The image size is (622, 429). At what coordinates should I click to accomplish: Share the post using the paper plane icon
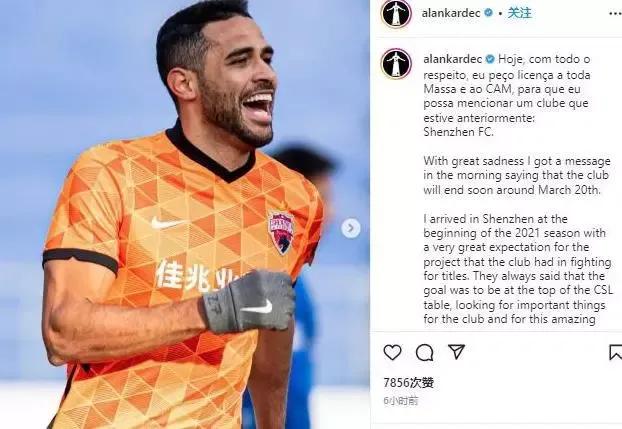click(x=456, y=352)
